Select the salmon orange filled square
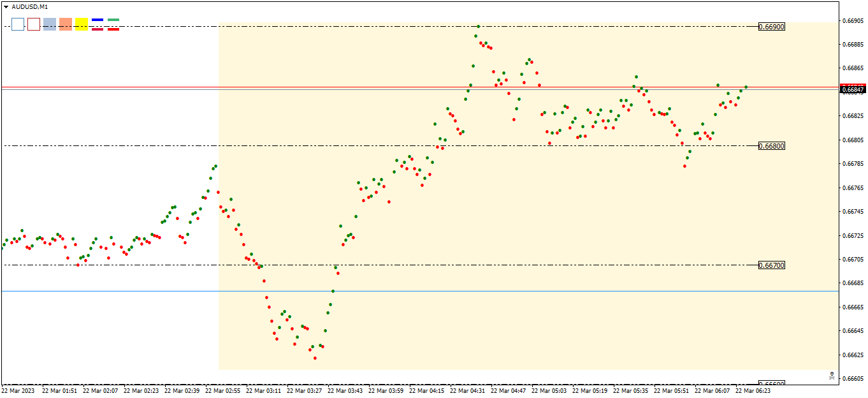This screenshot has width=868, height=398. click(65, 24)
